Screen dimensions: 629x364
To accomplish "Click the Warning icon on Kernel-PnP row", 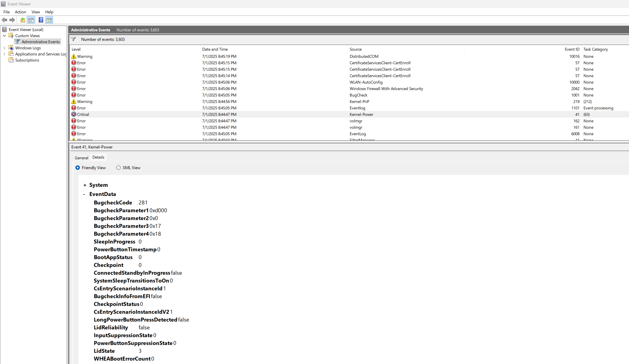I will (x=74, y=102).
